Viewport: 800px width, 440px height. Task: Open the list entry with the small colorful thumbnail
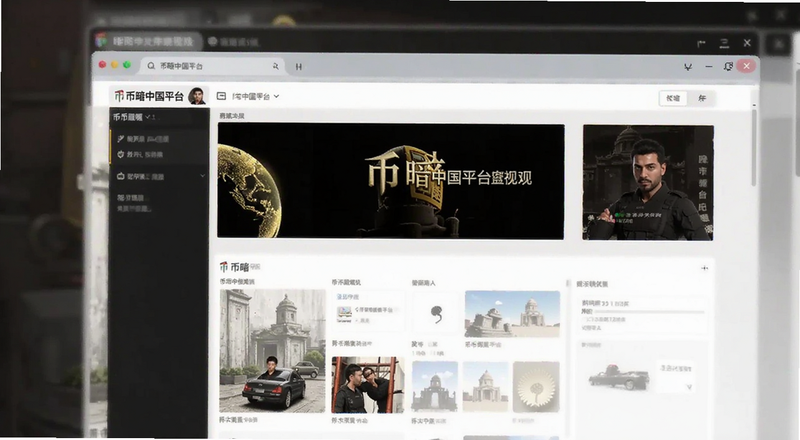(367, 312)
